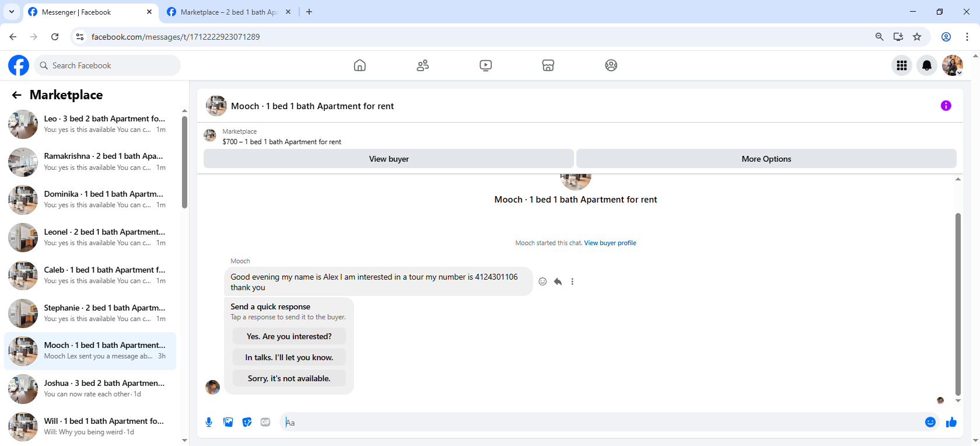The image size is (980, 446).
Task: Open a new browser tab
Action: (309, 12)
